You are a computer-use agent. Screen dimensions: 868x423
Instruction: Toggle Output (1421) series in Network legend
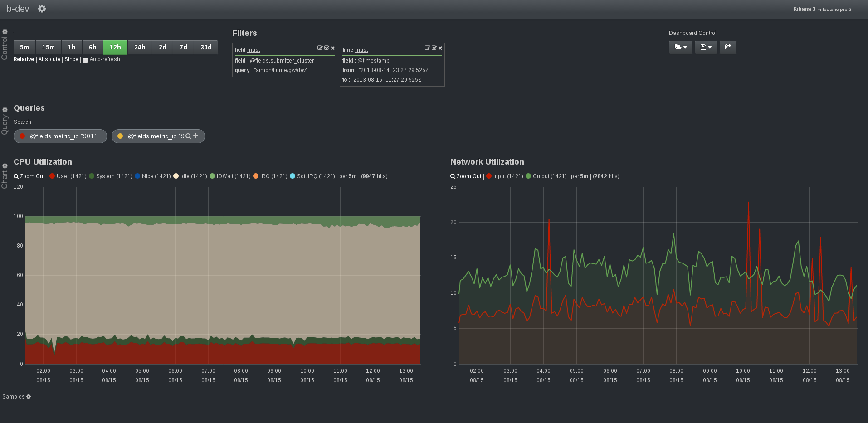tap(546, 176)
